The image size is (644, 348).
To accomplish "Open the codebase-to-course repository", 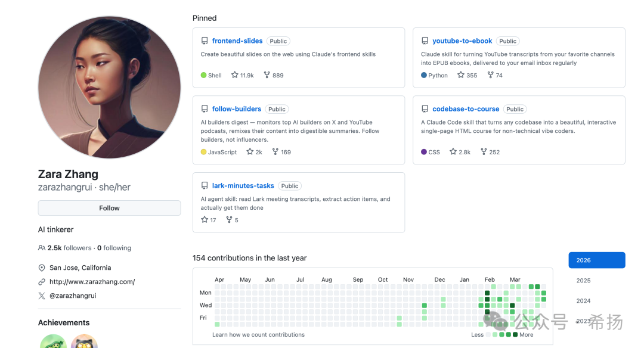I will tap(466, 108).
